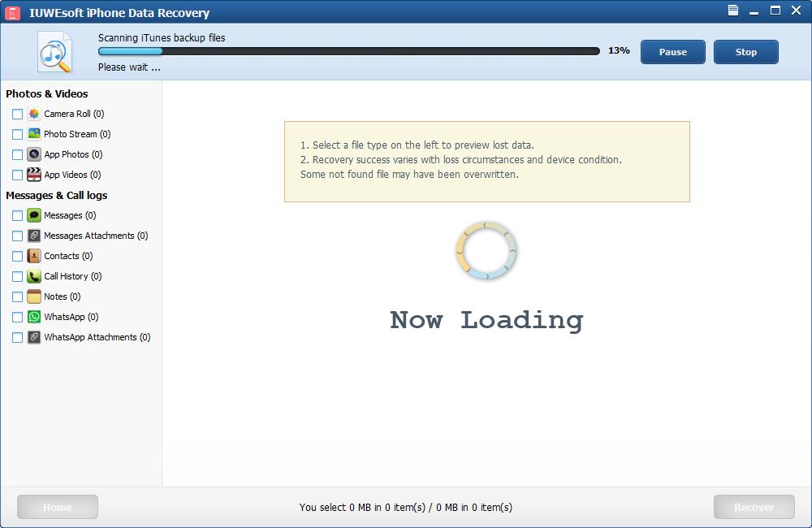The image size is (812, 528).
Task: Click the IUWEsoft iPhone Data Recovery title
Action: 119,13
